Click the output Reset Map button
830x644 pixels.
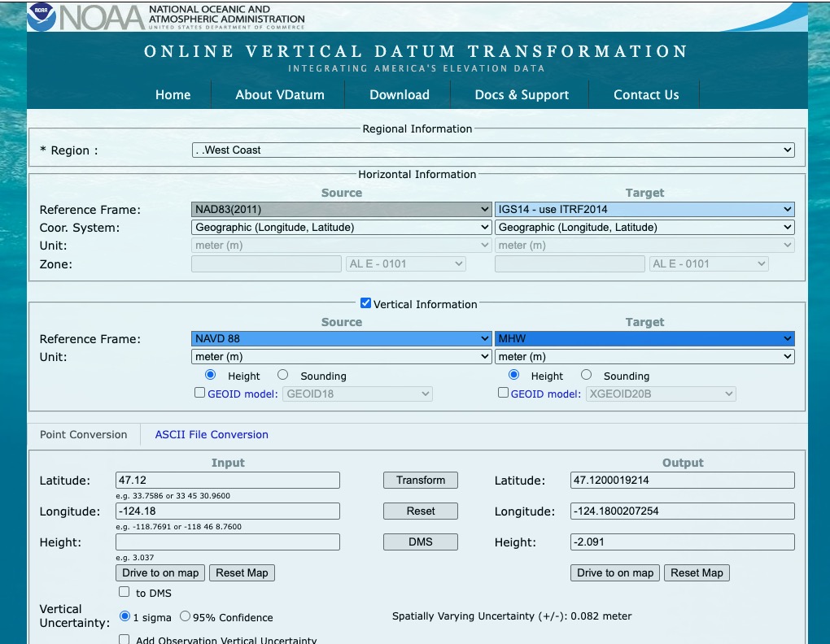tap(697, 572)
